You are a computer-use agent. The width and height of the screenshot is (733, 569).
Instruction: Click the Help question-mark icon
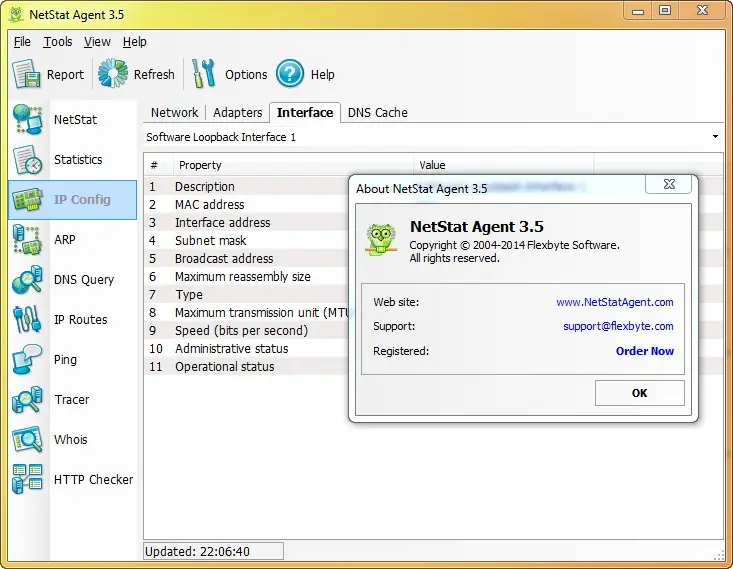(290, 73)
